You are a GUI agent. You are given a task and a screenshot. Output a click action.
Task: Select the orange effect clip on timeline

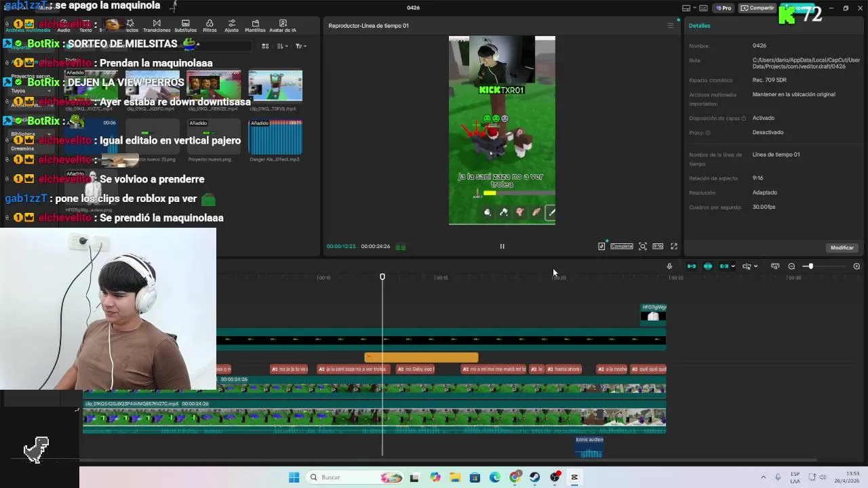point(421,357)
